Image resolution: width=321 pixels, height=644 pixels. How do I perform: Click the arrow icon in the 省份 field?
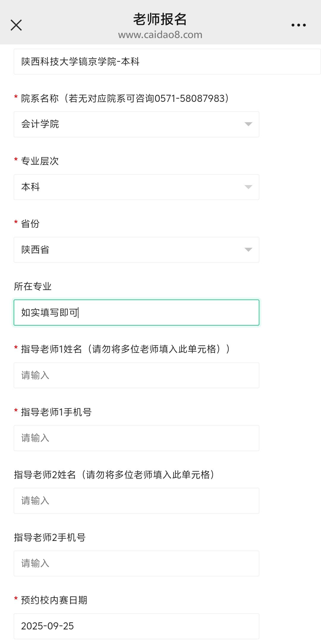(248, 250)
